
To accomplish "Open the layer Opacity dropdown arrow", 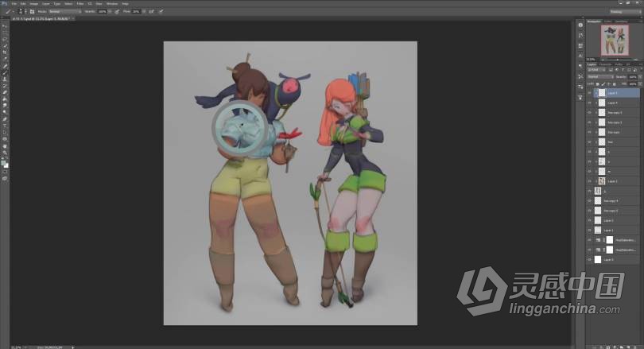I will [x=640, y=77].
